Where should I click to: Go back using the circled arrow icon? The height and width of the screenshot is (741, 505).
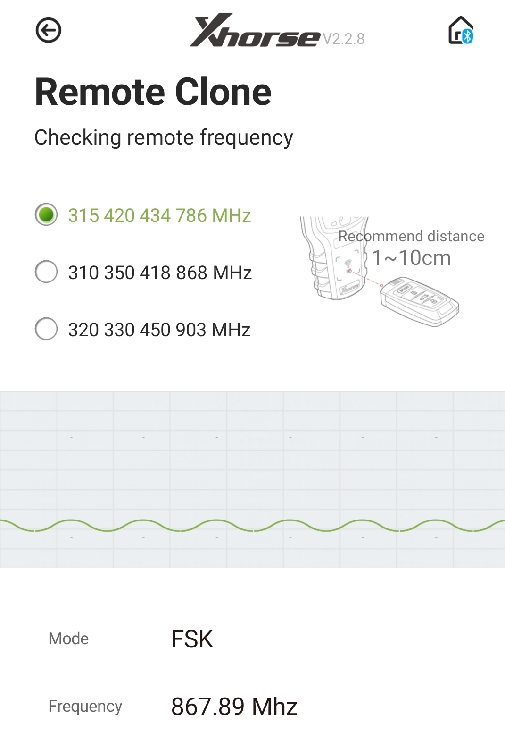pyautogui.click(x=48, y=30)
